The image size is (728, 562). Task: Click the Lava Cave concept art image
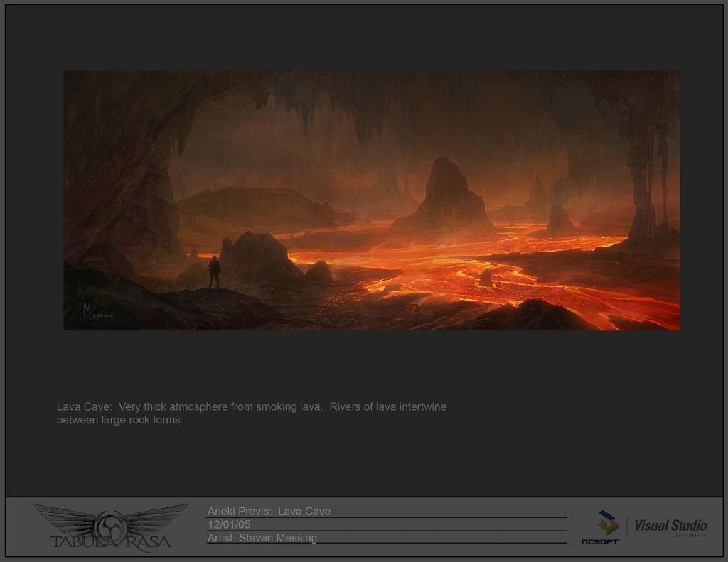pos(372,200)
